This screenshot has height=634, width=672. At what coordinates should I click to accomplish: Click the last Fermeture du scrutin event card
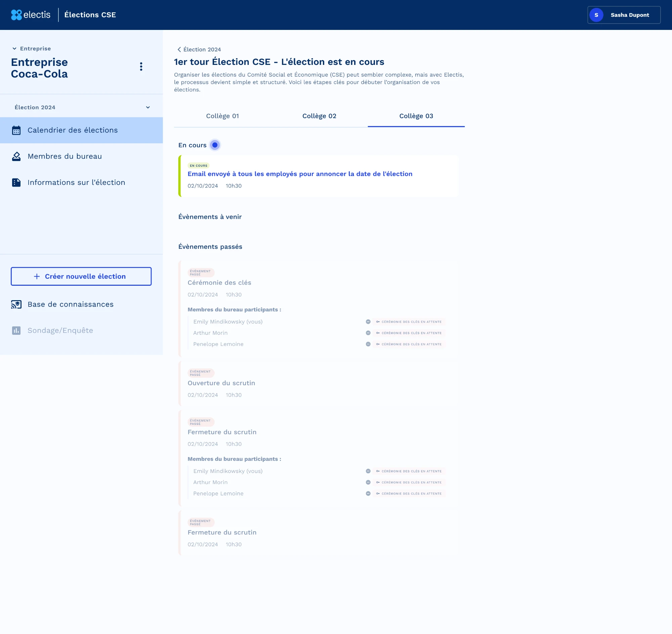318,533
